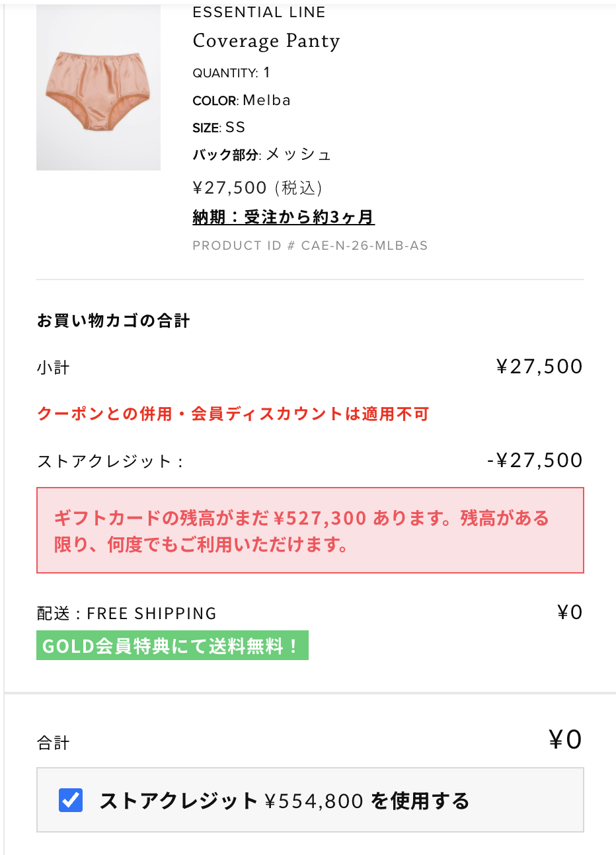The width and height of the screenshot is (616, 855).
Task: Open the Coverage Panty product thumbnail
Action: [98, 87]
